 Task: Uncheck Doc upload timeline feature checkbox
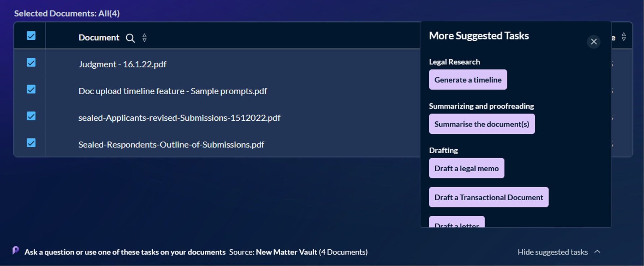click(31, 89)
